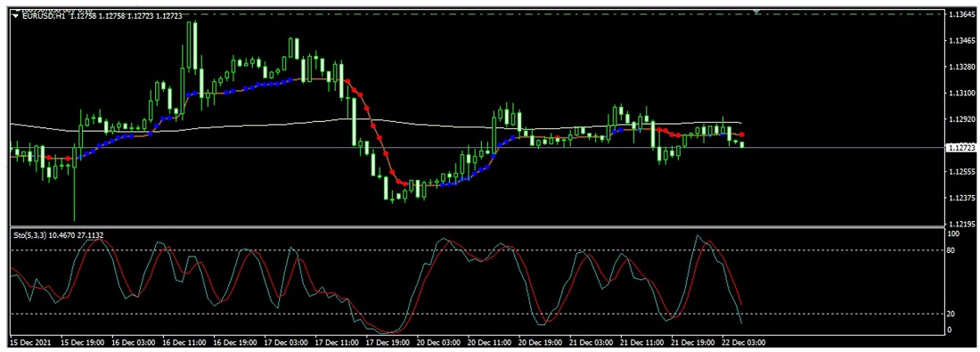Click the 1.12375 price on the scale
The width and height of the screenshot is (980, 352).
point(962,198)
